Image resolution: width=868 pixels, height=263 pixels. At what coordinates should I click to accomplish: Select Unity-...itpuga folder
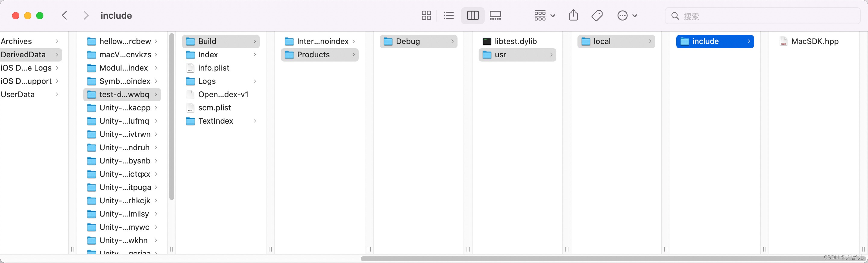[x=122, y=188]
